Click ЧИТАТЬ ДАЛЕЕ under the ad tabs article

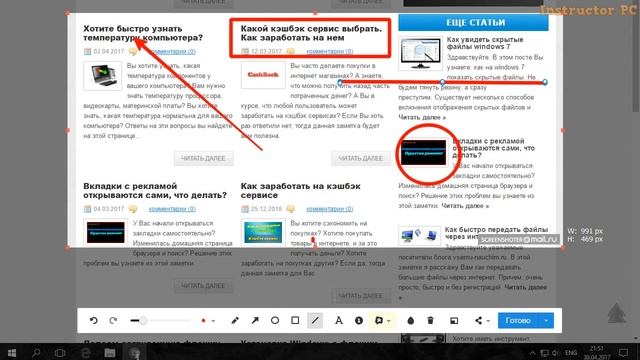(x=203, y=286)
